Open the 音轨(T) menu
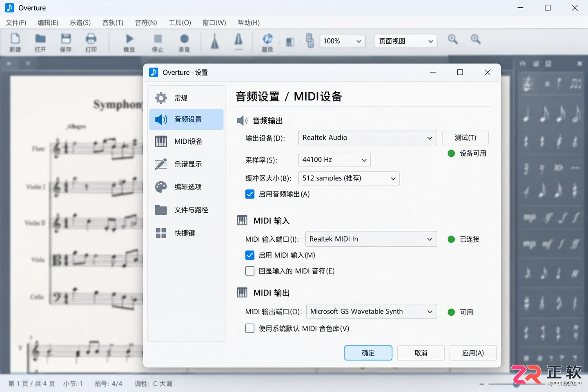588x392 pixels. 113,22
